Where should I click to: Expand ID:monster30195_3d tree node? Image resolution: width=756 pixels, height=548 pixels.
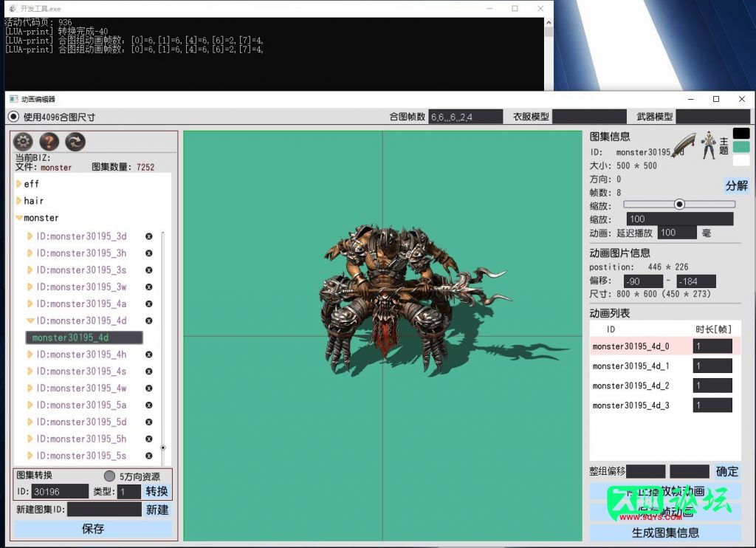click(30, 236)
